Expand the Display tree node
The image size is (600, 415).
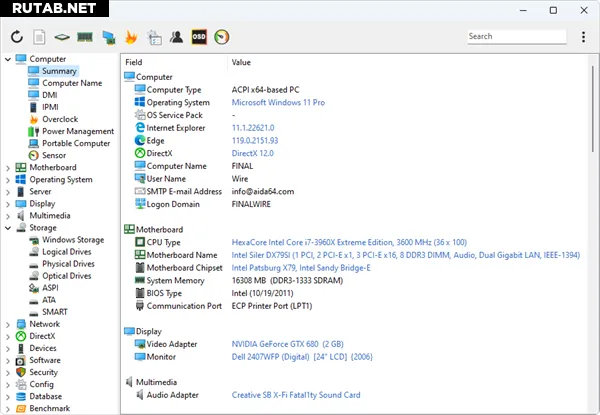tap(8, 204)
